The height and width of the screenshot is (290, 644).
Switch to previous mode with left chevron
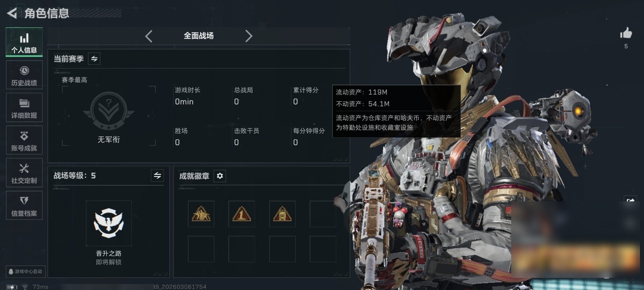click(149, 36)
